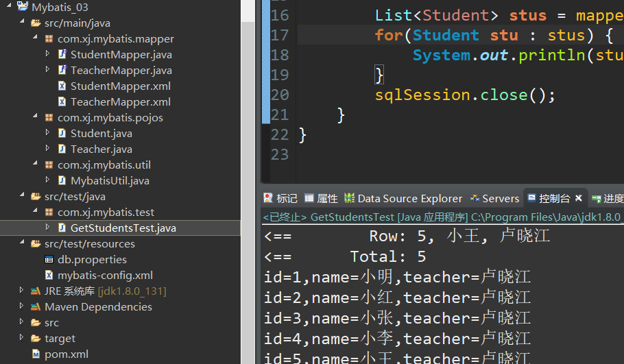Switch to the Data Source Explorer tab
624x364 pixels.
(410, 199)
